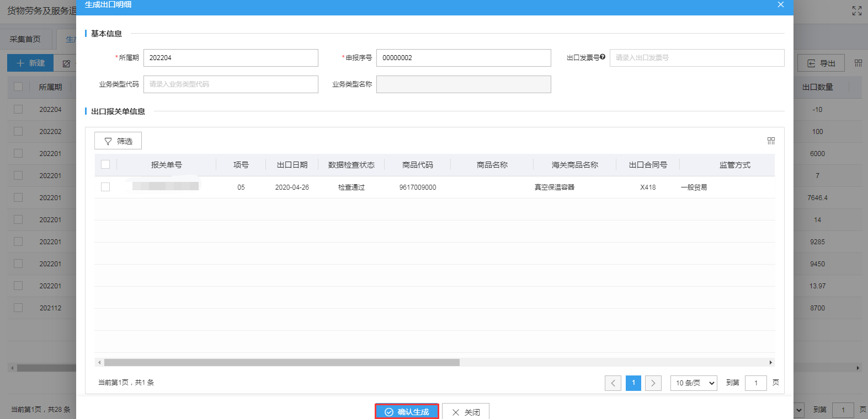Screen dimensions: 868x419
Task: Switch to the 采集首页 tab
Action: (x=25, y=39)
